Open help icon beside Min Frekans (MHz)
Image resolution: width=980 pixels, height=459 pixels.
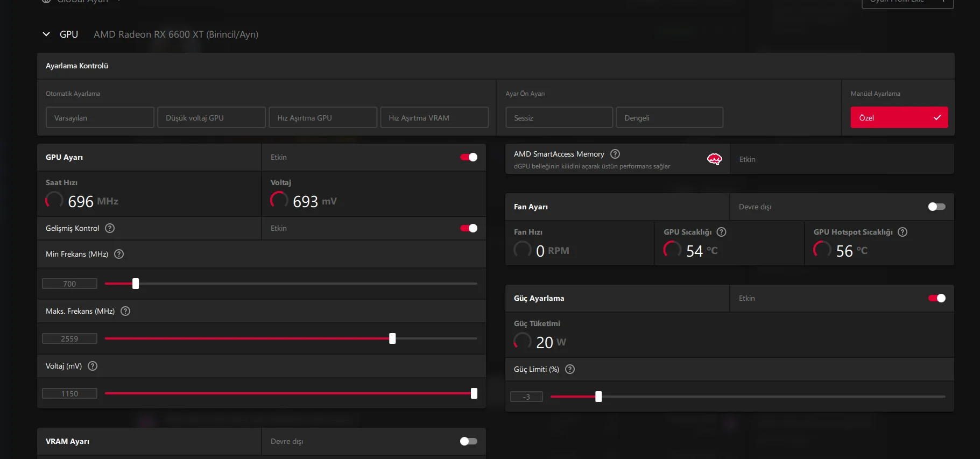(x=119, y=254)
